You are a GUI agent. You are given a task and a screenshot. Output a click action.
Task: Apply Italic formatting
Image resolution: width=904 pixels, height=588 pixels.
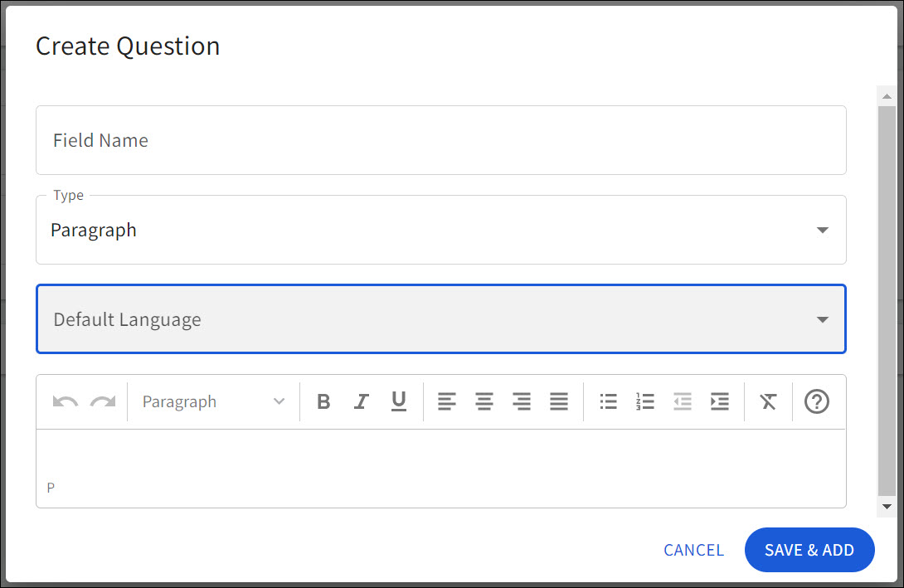(361, 401)
